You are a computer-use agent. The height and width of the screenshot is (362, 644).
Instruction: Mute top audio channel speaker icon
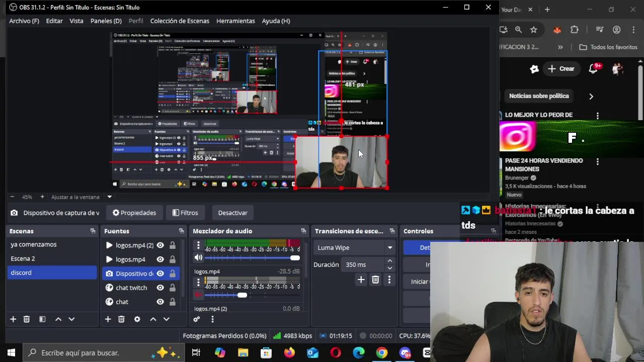(199, 258)
